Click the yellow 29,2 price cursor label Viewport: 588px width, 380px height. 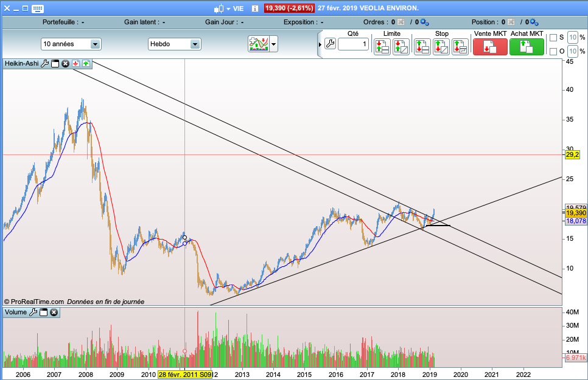pos(572,154)
